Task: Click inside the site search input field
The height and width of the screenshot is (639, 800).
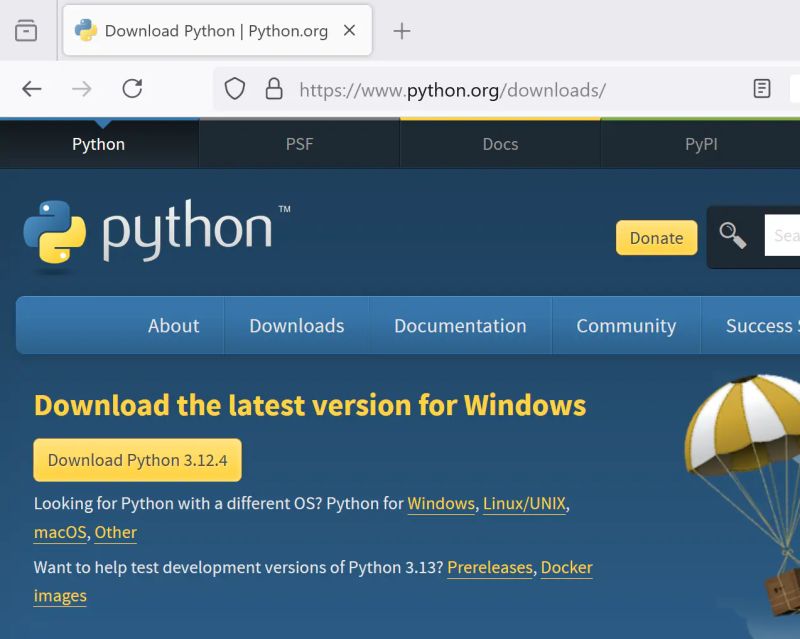Action: tap(785, 236)
